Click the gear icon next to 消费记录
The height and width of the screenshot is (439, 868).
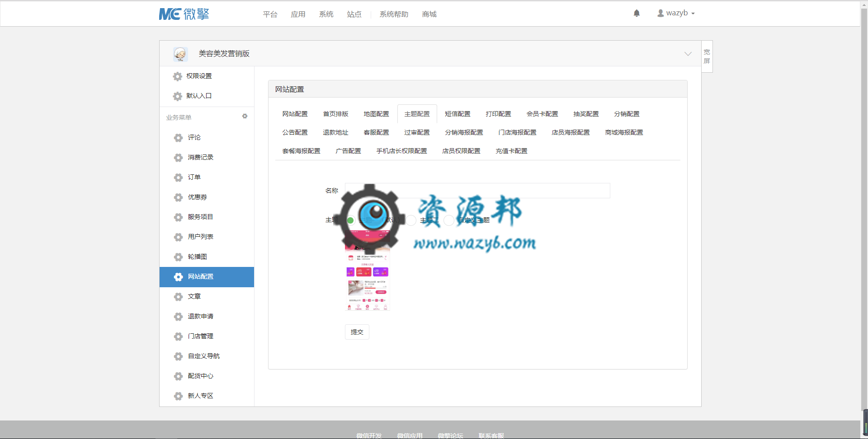click(x=179, y=158)
